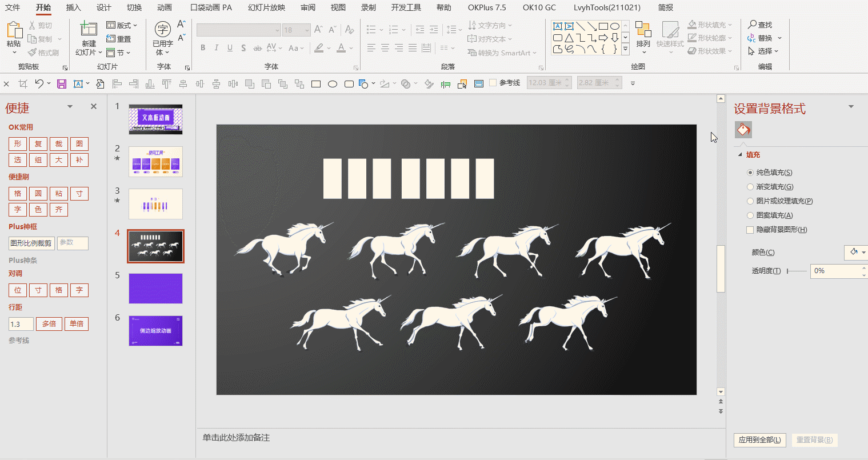Click Apply to All (应用到全部) button
This screenshot has width=868, height=460.
[x=759, y=440]
